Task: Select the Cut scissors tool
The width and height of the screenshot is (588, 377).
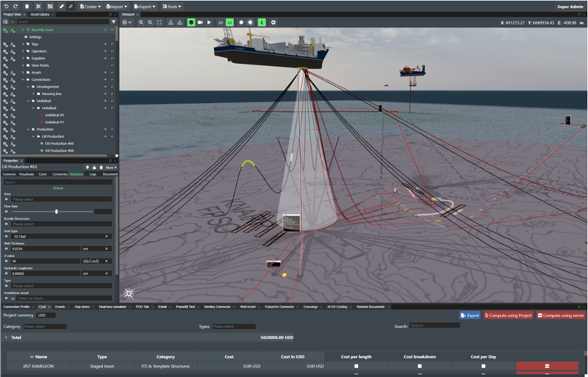Action: (x=38, y=6)
